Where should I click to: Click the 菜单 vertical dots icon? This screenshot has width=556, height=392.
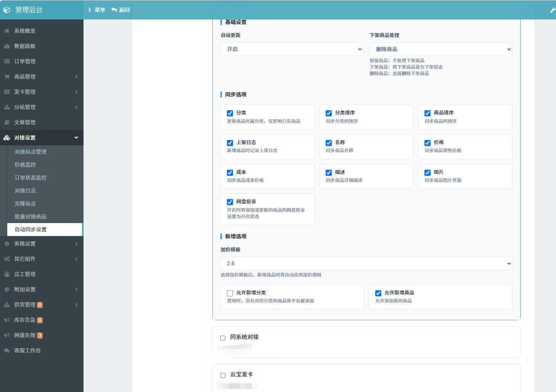(90, 10)
